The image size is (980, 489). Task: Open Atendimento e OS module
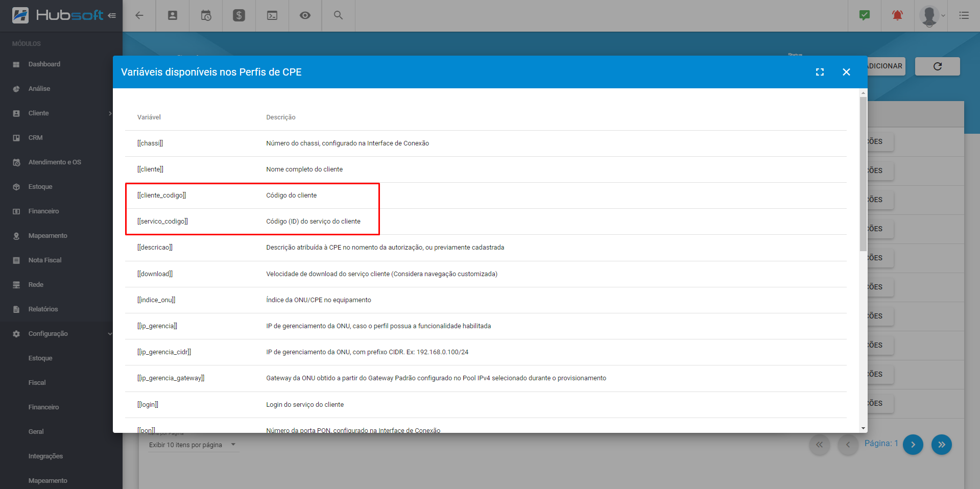(x=55, y=162)
